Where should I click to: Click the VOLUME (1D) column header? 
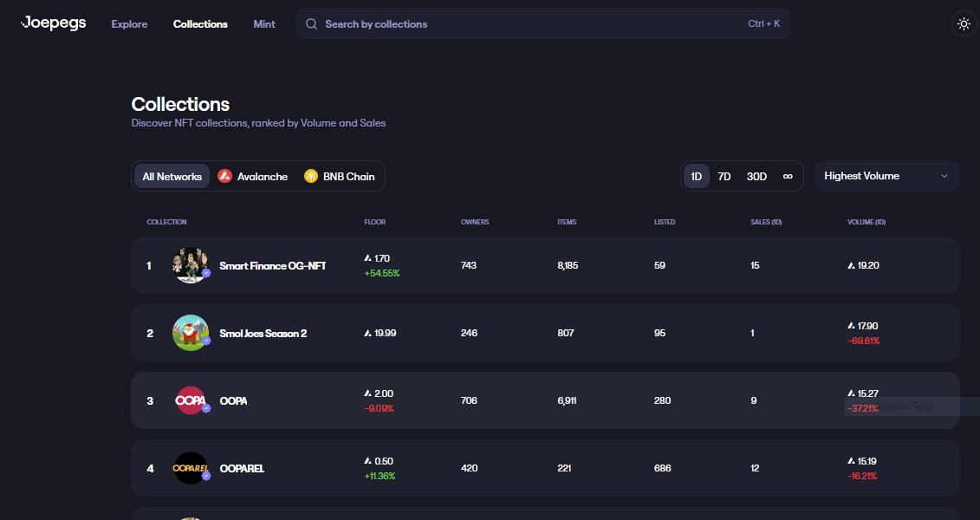pyautogui.click(x=866, y=222)
